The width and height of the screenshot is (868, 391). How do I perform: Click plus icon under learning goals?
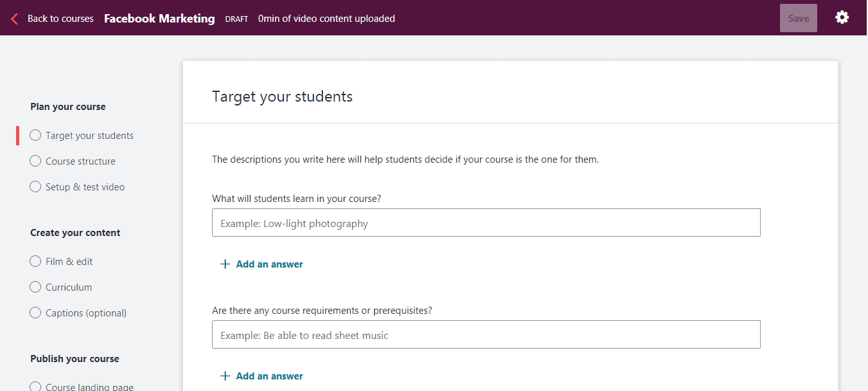coord(225,264)
